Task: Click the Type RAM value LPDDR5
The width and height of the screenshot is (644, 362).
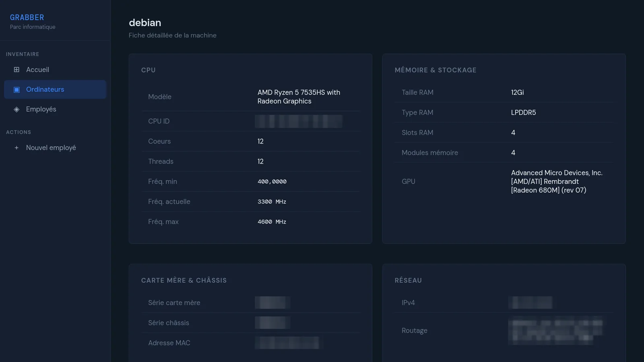Action: click(524, 112)
